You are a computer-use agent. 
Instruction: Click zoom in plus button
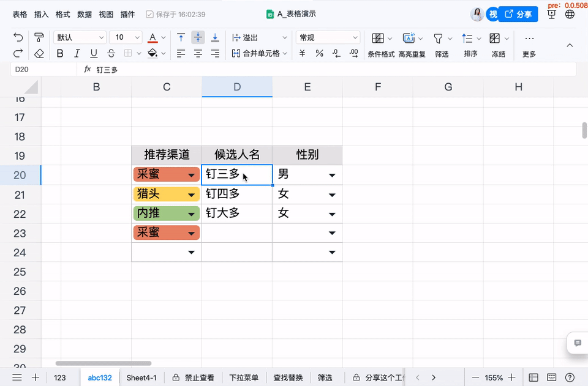(511, 377)
